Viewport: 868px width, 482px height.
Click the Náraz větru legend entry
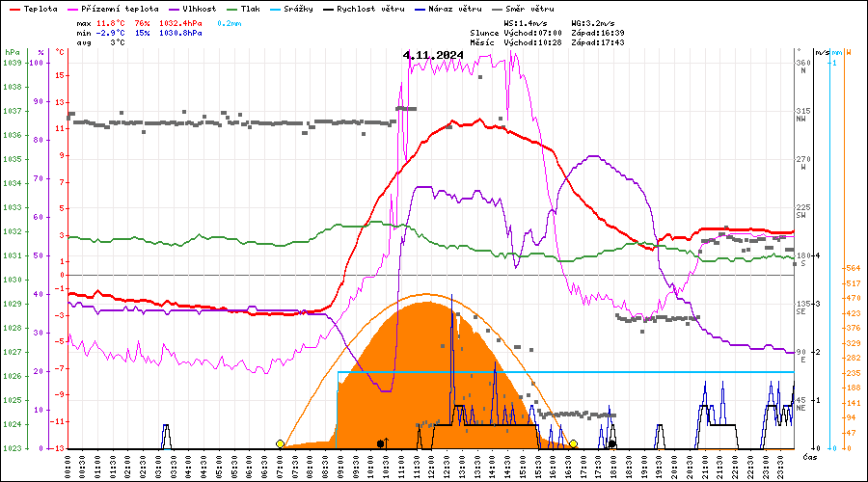coord(459,8)
